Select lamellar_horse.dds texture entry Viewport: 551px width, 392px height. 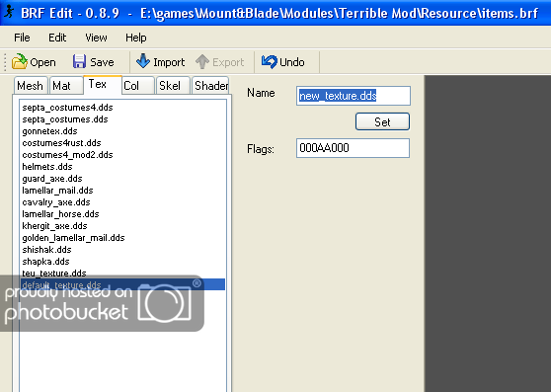(122, 214)
